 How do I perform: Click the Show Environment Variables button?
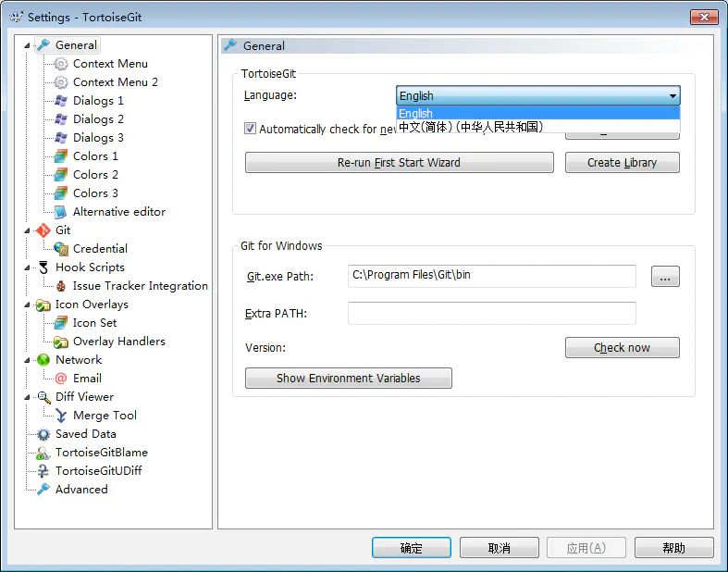click(x=348, y=378)
